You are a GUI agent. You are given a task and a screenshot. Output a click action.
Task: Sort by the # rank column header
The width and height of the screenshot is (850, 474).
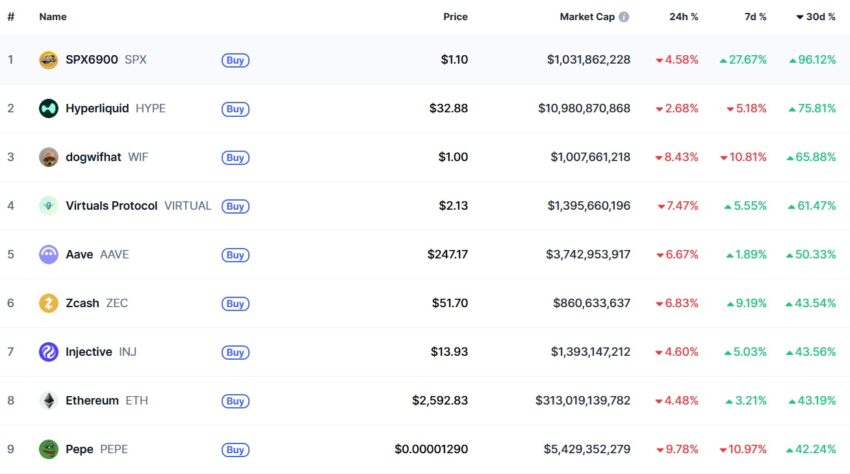click(11, 17)
